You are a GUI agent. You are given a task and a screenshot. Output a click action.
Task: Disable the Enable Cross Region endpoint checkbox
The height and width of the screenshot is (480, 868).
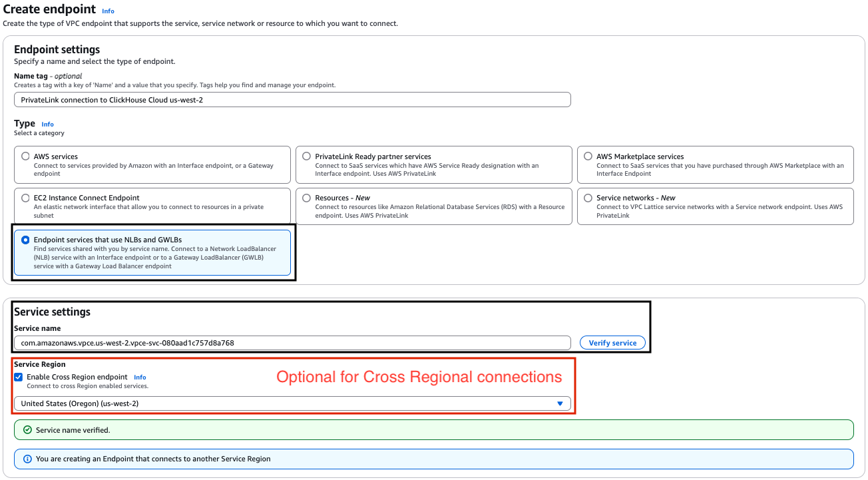point(18,377)
